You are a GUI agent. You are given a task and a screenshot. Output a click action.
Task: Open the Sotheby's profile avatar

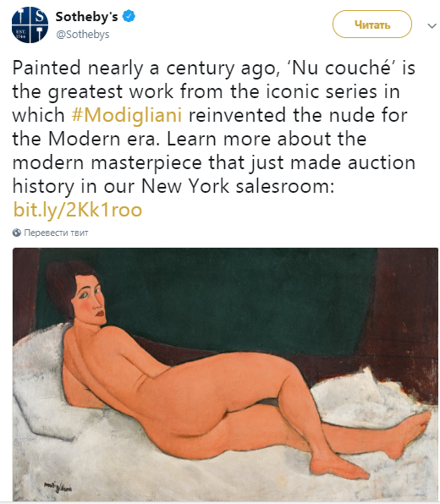(30, 25)
